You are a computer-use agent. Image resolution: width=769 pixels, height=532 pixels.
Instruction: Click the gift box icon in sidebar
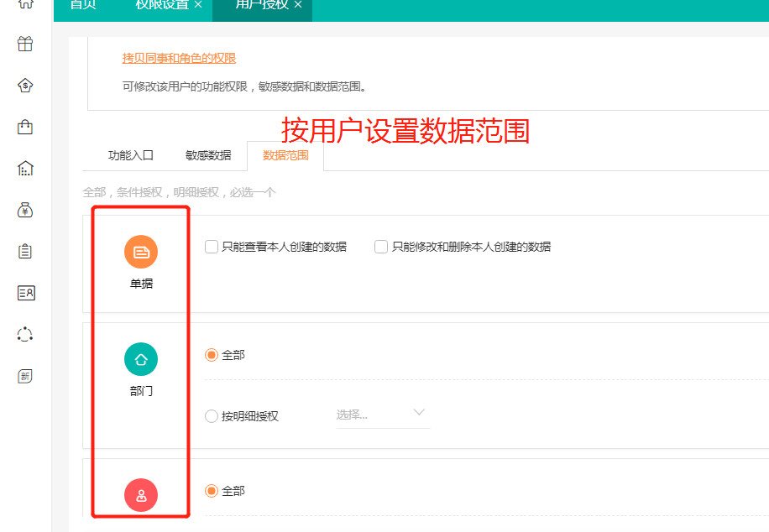[25, 44]
